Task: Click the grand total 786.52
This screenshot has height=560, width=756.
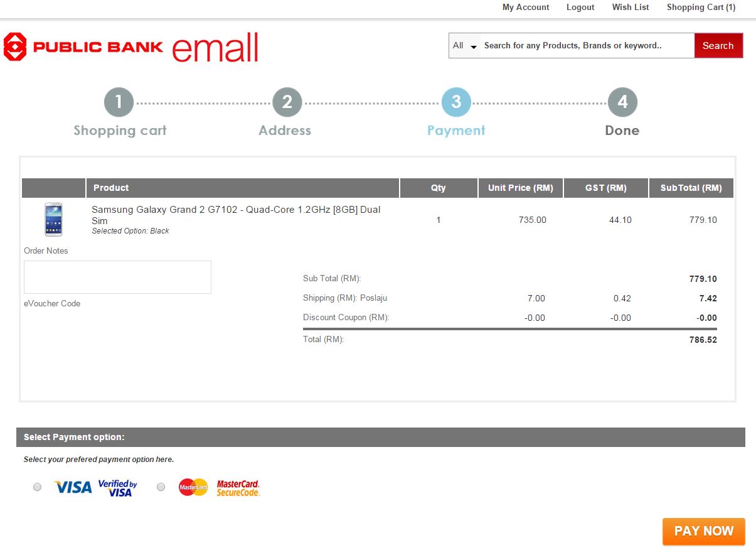Action: coord(703,340)
